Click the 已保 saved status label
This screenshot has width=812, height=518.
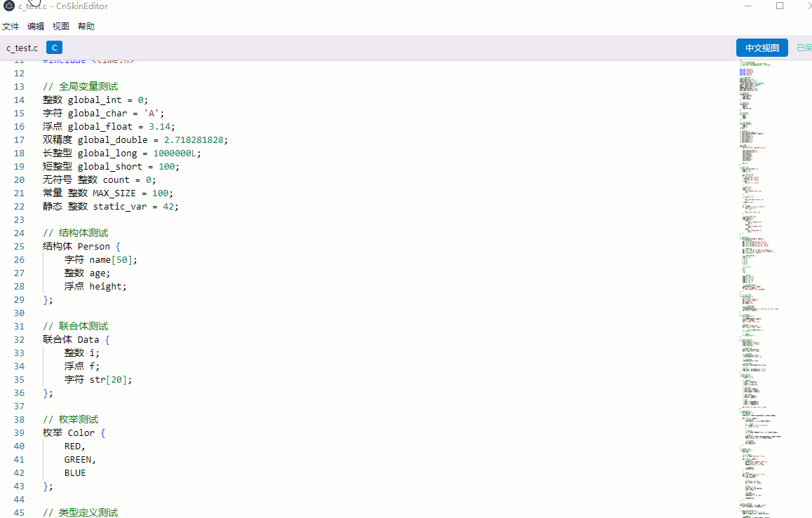(804, 48)
